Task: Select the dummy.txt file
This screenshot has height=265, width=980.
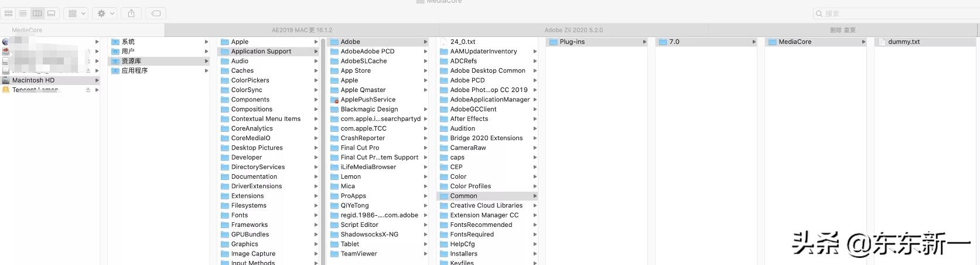Action: [903, 42]
